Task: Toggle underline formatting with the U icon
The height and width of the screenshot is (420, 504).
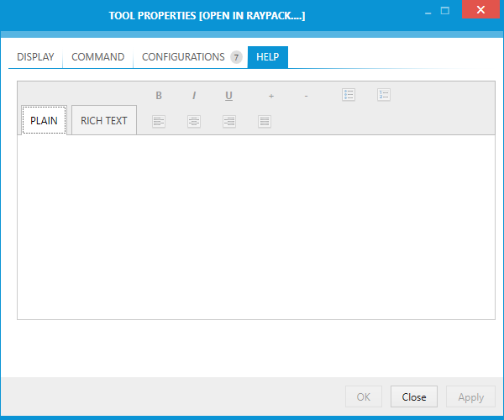Action: pyautogui.click(x=228, y=96)
